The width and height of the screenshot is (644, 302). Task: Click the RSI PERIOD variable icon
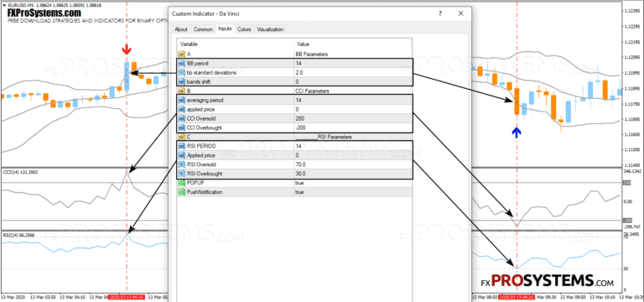coord(181,146)
